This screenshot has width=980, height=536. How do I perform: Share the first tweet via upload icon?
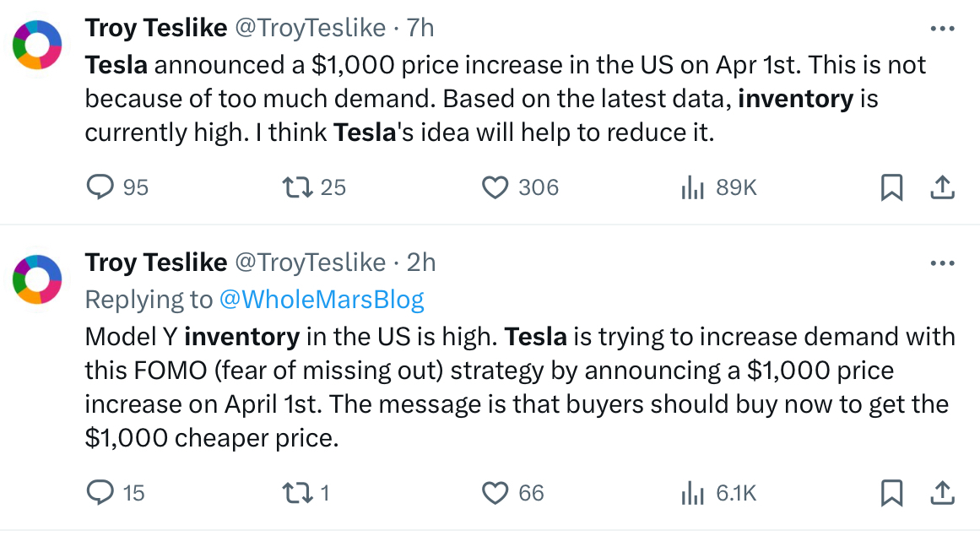coord(943,187)
